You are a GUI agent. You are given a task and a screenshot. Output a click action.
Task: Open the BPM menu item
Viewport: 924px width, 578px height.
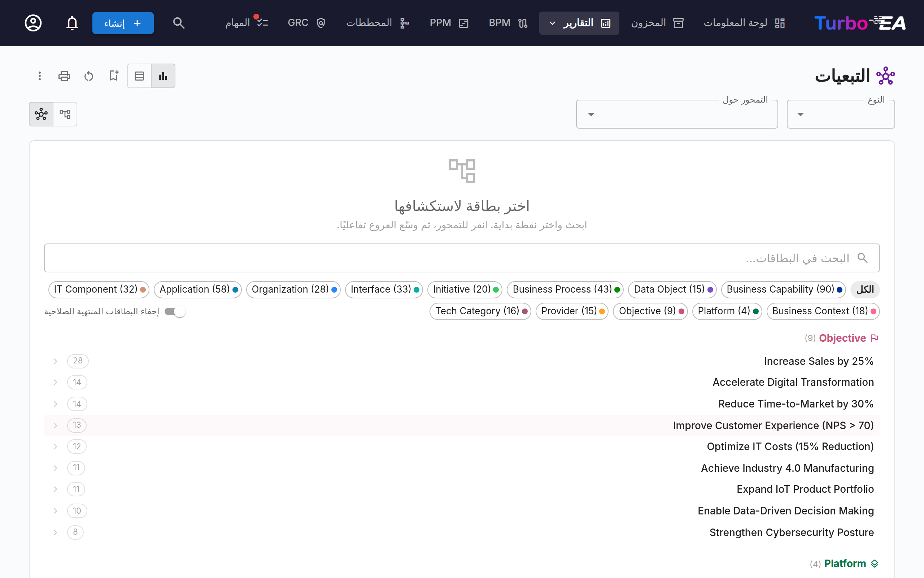[508, 23]
